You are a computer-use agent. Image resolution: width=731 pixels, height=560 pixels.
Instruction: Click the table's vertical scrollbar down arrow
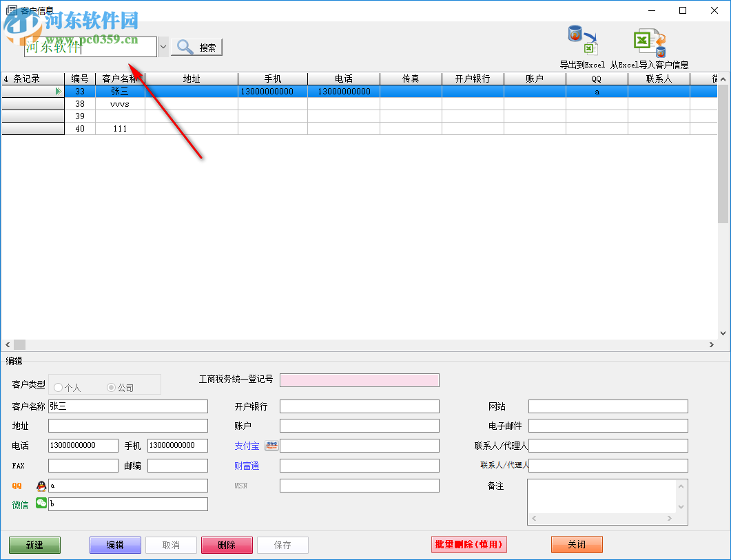pyautogui.click(x=723, y=333)
